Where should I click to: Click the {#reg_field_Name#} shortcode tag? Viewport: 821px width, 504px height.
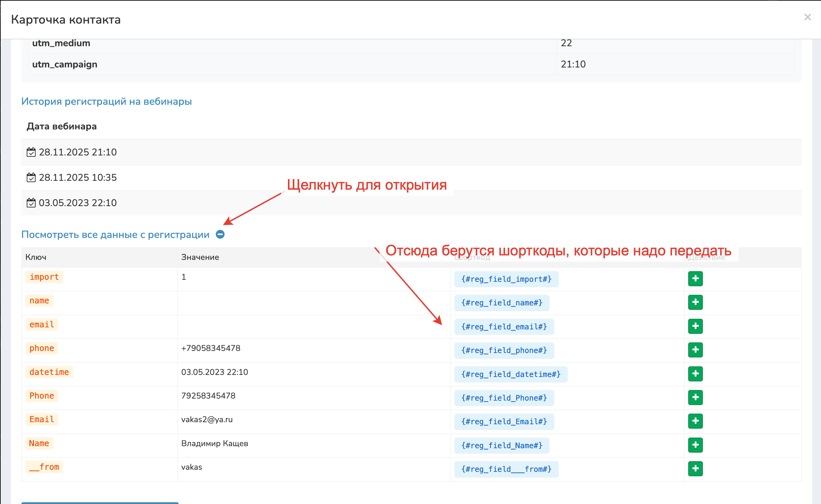tap(502, 445)
